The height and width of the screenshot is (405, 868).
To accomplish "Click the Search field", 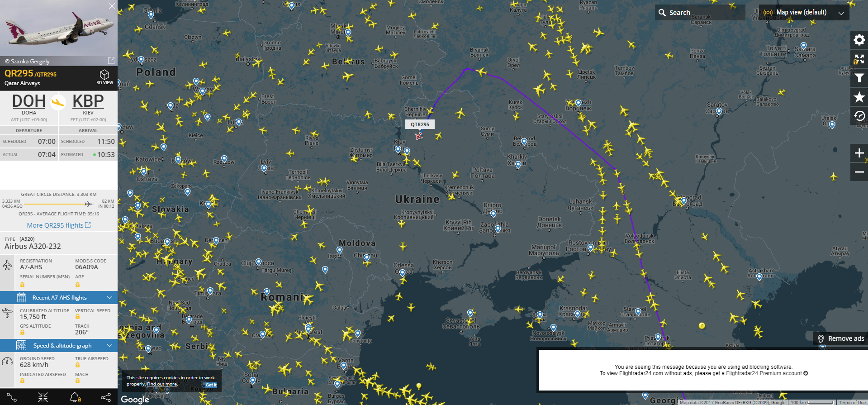I will (700, 13).
